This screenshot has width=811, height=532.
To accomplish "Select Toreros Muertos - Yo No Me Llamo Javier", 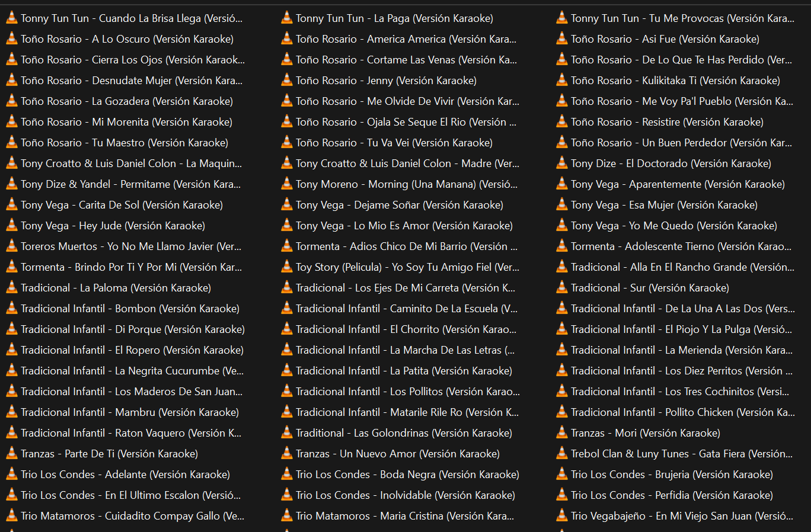I will coord(130,246).
